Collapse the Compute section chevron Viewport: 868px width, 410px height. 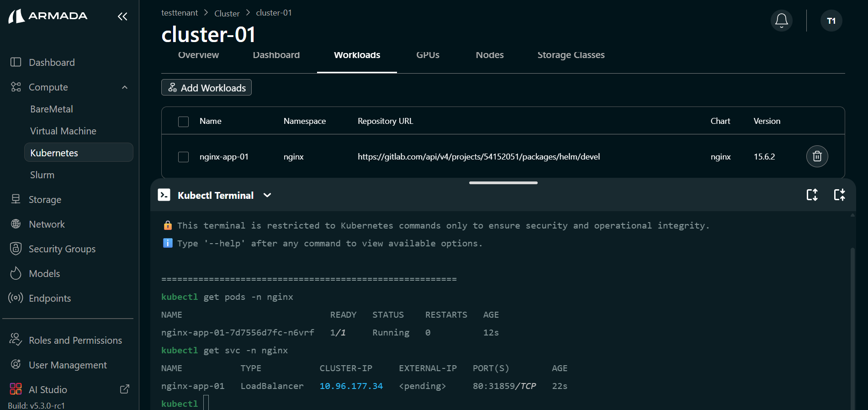click(x=125, y=87)
